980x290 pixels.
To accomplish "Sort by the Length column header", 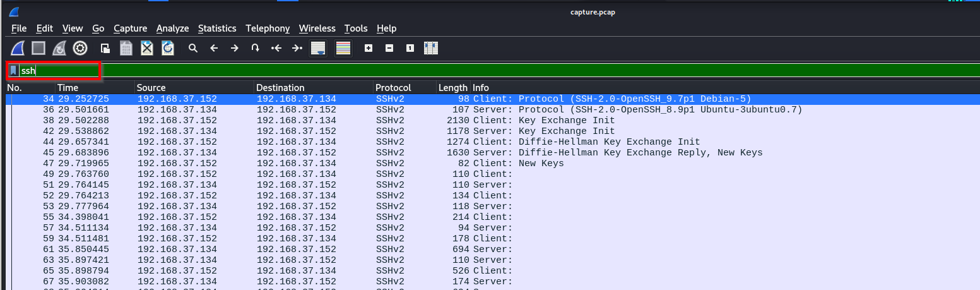I will pos(453,88).
